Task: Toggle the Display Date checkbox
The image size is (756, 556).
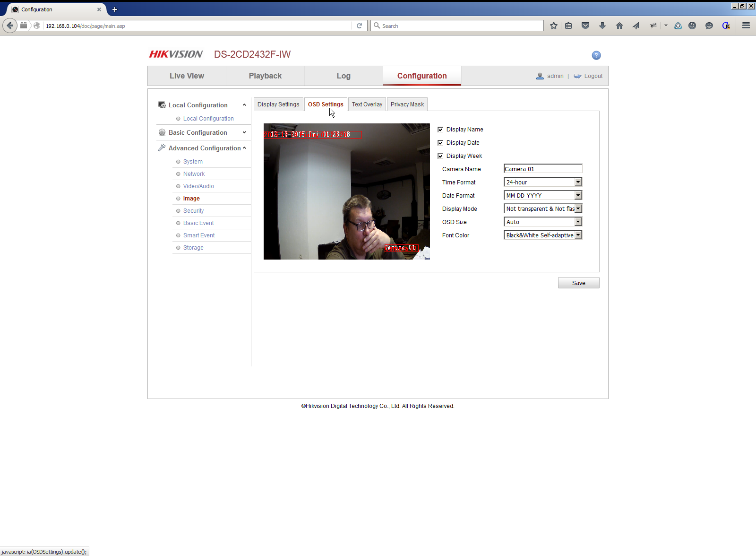Action: 440,143
